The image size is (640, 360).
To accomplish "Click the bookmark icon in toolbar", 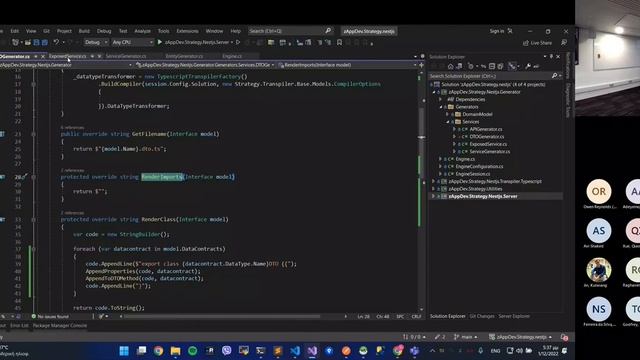I will coord(339,42).
